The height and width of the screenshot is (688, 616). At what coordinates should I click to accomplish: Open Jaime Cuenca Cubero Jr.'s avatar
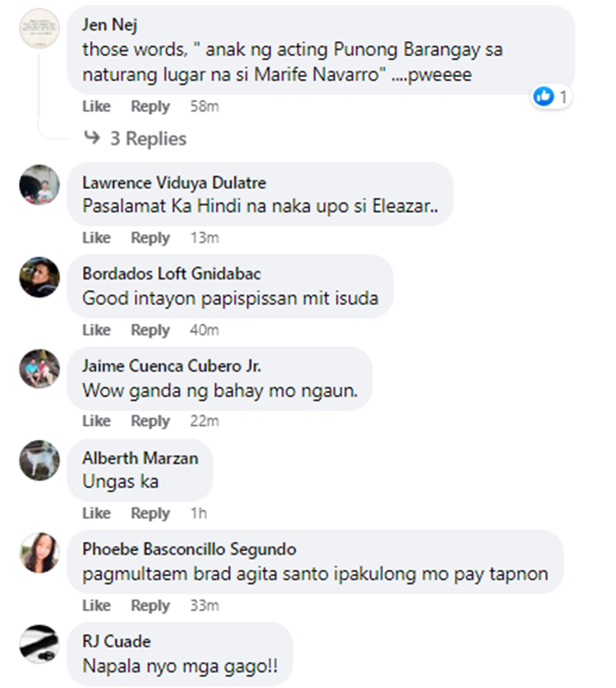click(39, 368)
